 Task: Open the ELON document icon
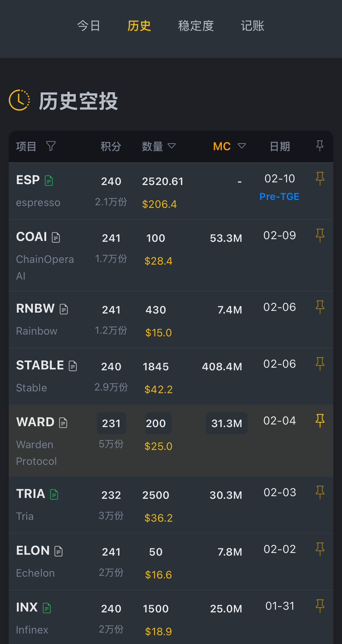click(59, 551)
